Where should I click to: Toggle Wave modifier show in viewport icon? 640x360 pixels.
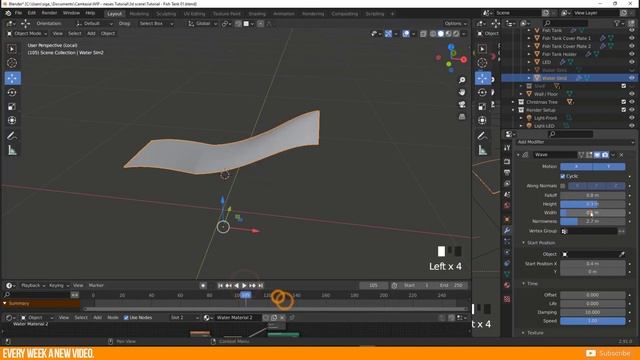[x=597, y=155]
